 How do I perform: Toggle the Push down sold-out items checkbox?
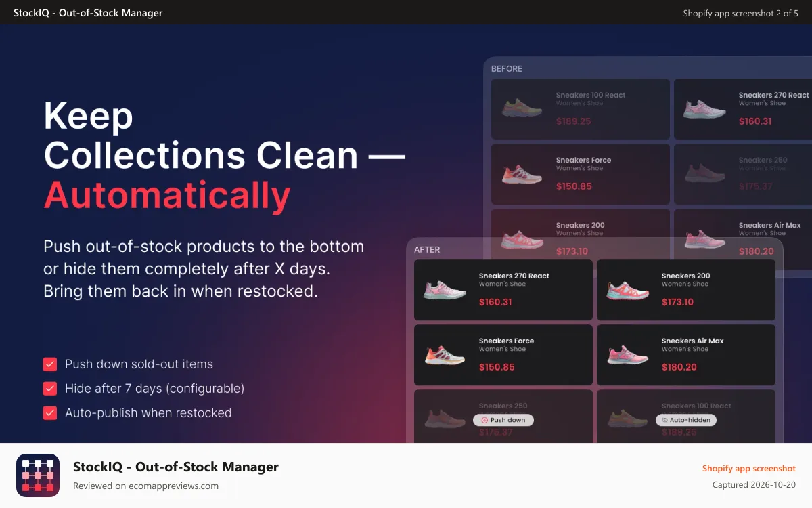pos(50,364)
